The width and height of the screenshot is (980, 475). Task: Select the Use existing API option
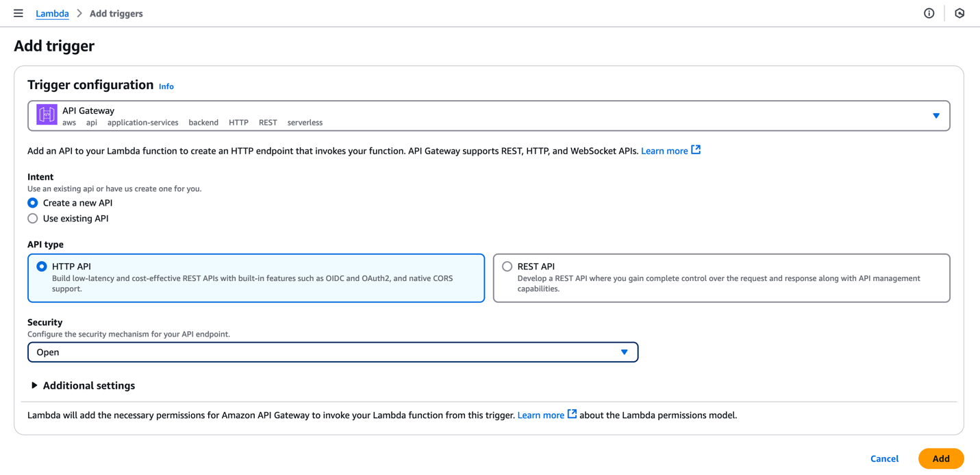(x=33, y=219)
